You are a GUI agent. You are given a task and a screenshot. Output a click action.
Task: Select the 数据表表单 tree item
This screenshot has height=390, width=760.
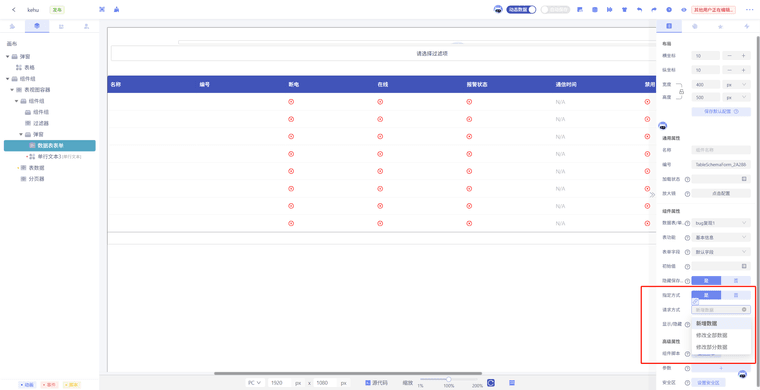coord(49,145)
